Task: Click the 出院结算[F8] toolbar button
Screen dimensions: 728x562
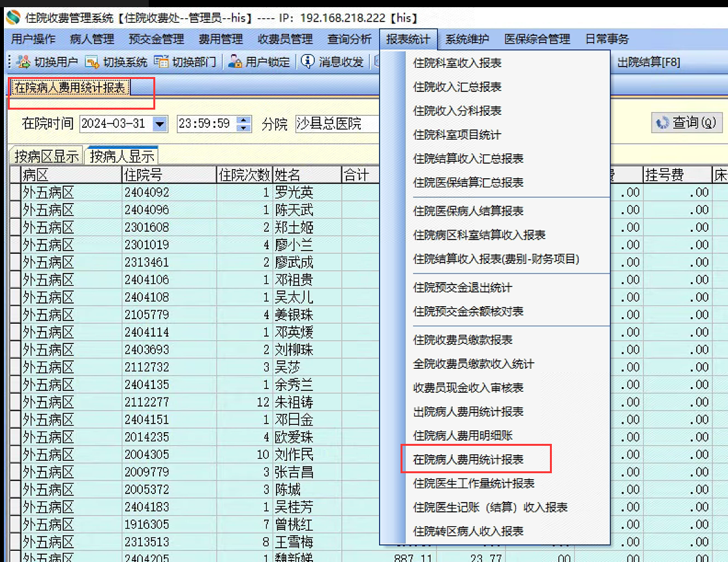Action: click(648, 62)
